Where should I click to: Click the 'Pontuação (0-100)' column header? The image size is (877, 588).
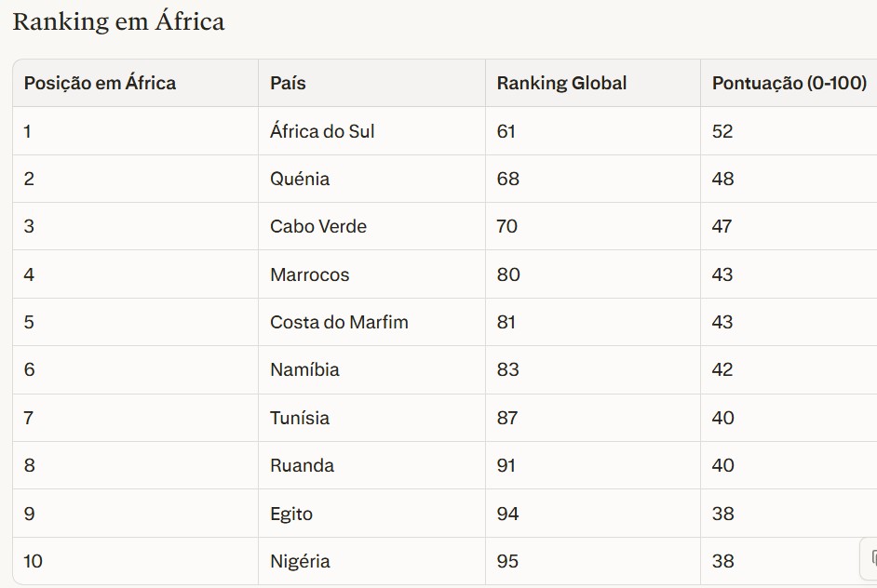click(789, 83)
